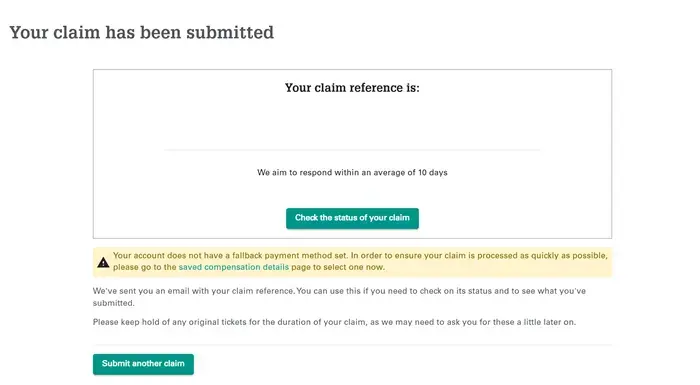
Task: Click the warning triangle icon
Action: [103, 262]
